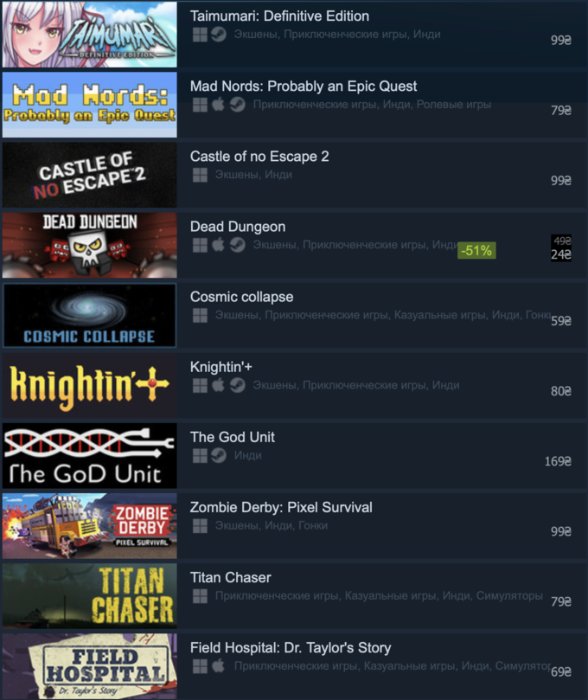Click the -51% discount badge on Dead Dungeon
Screen dimensions: 588x700
tap(476, 250)
